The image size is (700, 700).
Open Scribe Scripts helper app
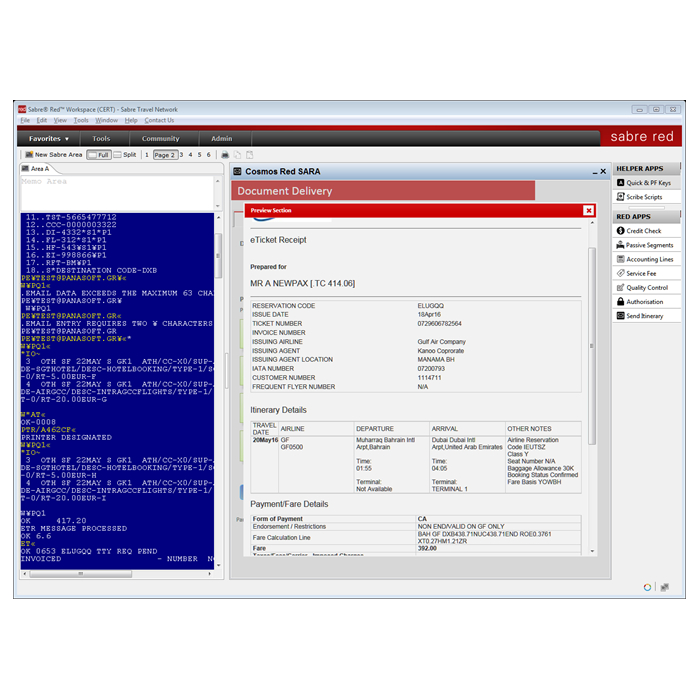point(644,197)
